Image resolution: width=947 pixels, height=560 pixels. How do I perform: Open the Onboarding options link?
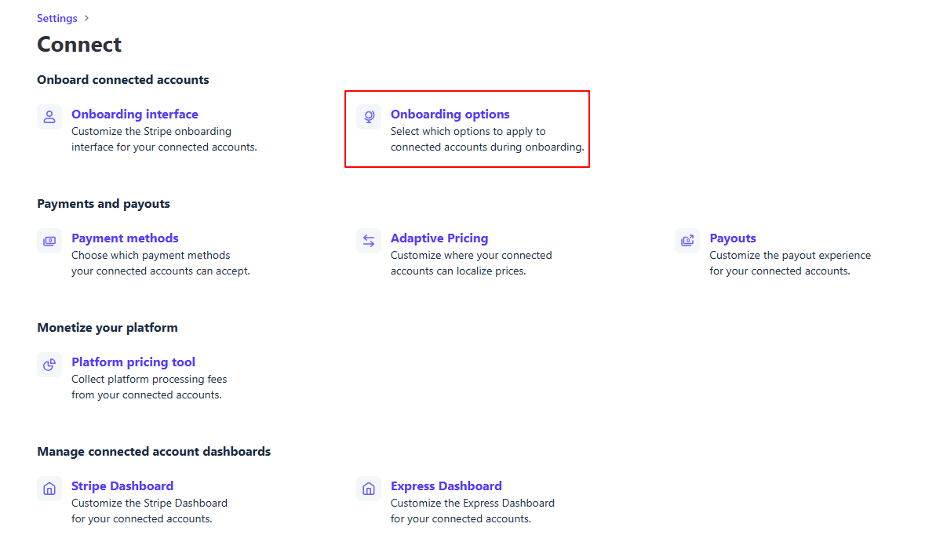tap(450, 115)
